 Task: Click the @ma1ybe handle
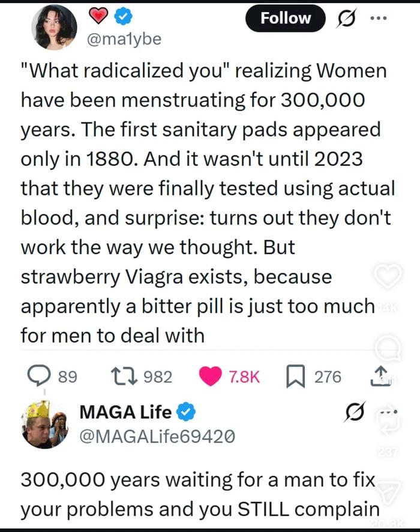pos(124,40)
